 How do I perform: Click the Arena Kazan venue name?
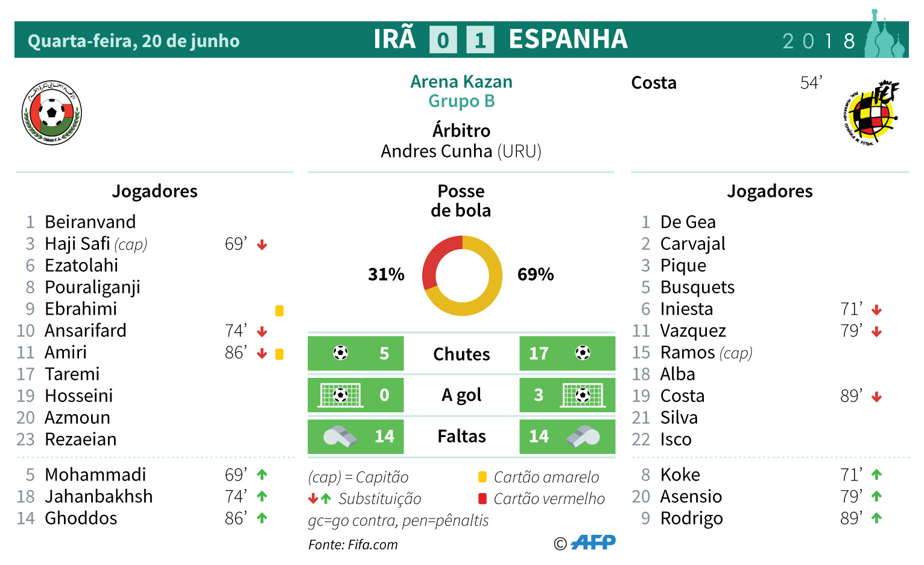point(461,81)
